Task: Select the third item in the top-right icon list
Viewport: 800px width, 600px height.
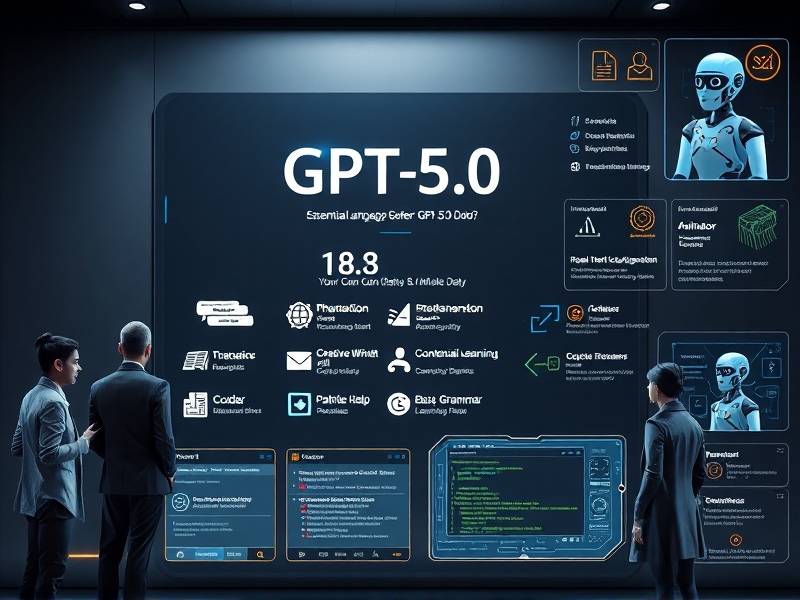Action: coord(598,149)
